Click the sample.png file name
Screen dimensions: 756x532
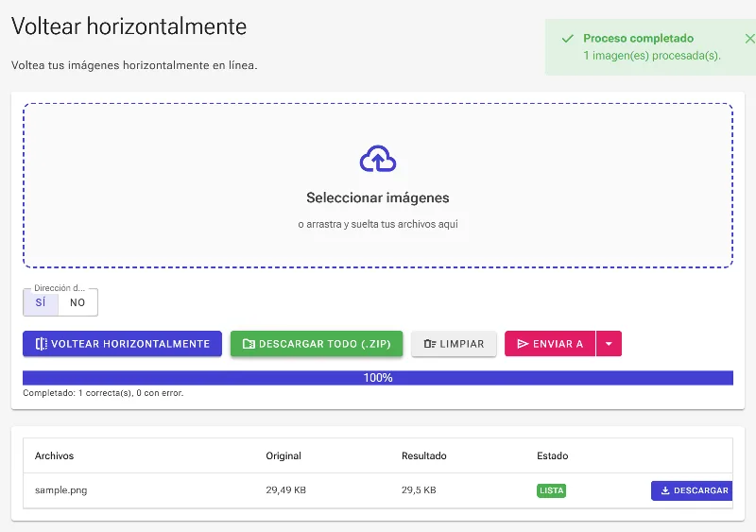(60, 490)
